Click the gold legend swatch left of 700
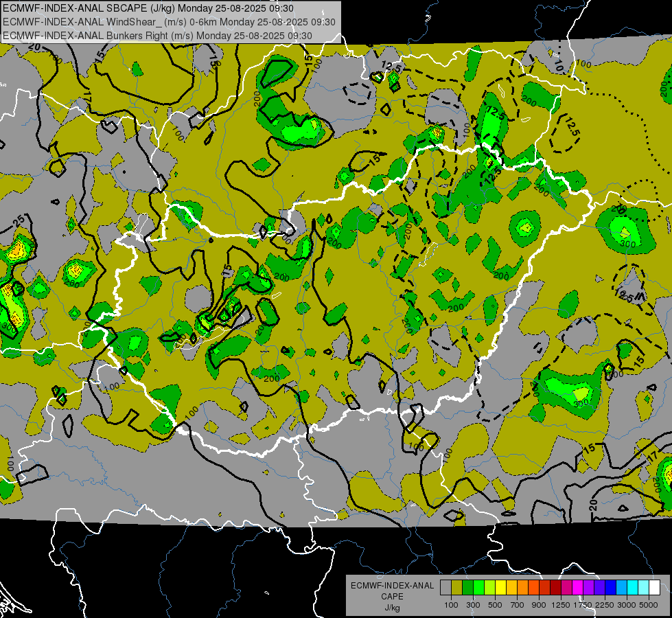This screenshot has width=672, height=618. 511,588
